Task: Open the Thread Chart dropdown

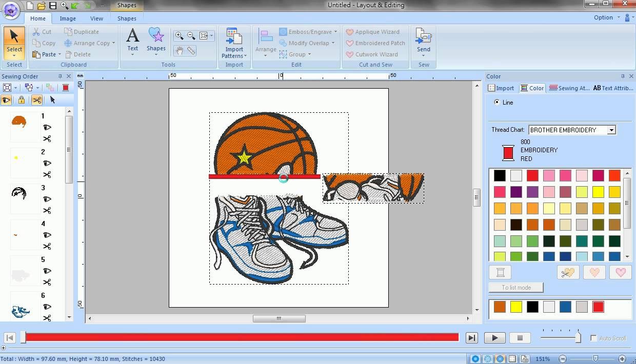Action: point(611,130)
